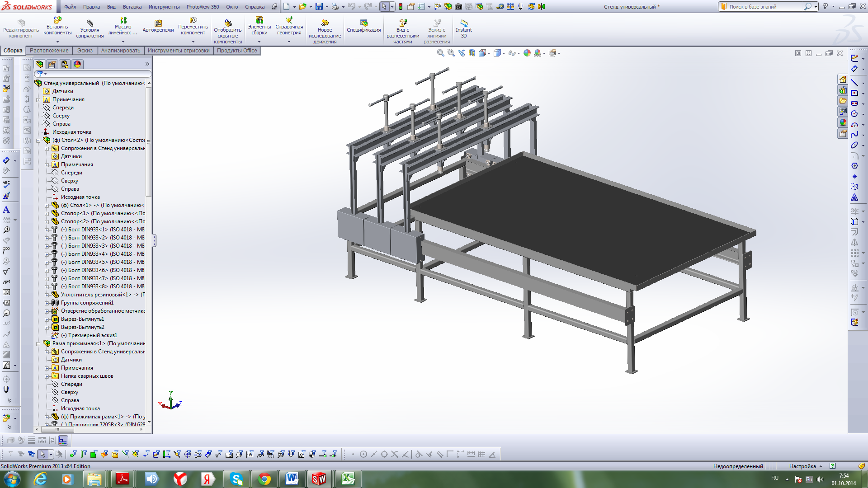Select Instant 3D tool
868x488 pixels.
463,23
